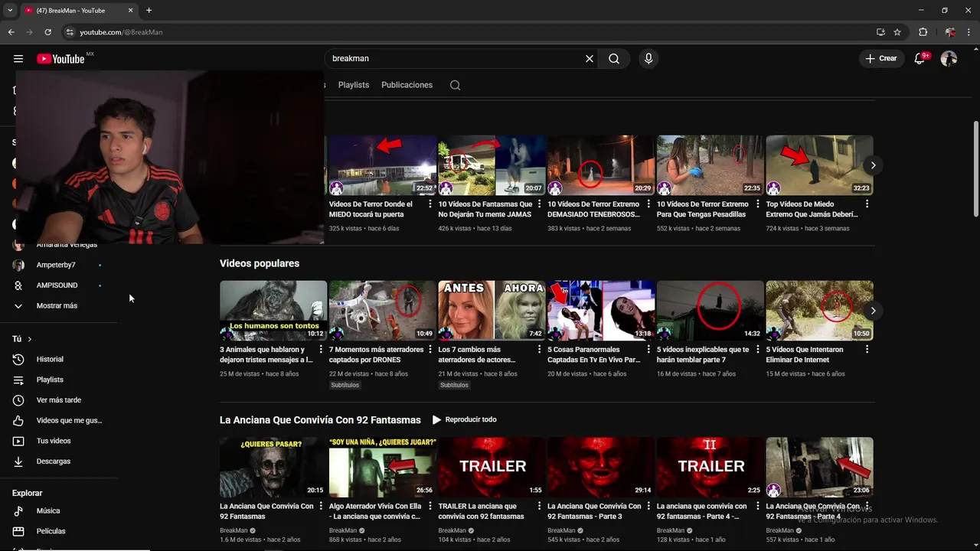This screenshot has height=551, width=980.
Task: Click the Crear button
Action: [x=881, y=59]
